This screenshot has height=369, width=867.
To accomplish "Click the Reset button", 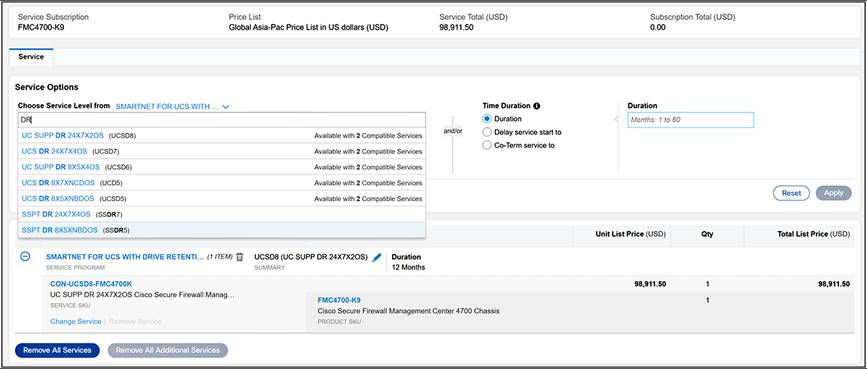I will coord(791,193).
